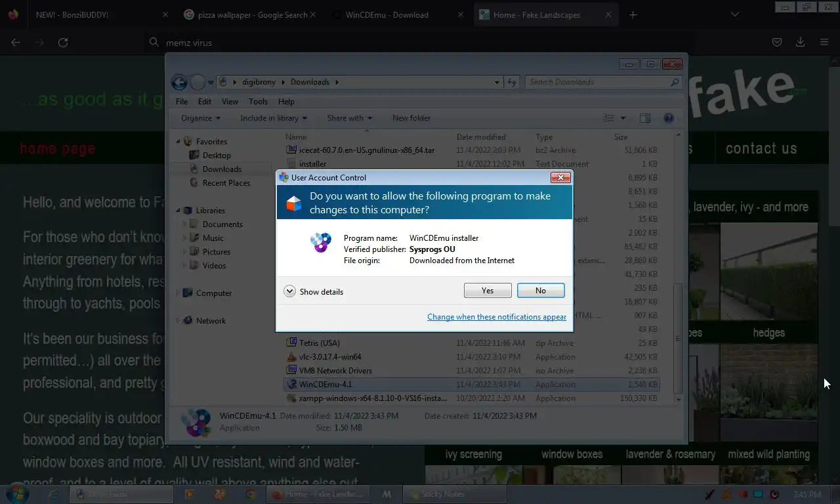Expand the Documents library node
840x504 pixels.
185,224
